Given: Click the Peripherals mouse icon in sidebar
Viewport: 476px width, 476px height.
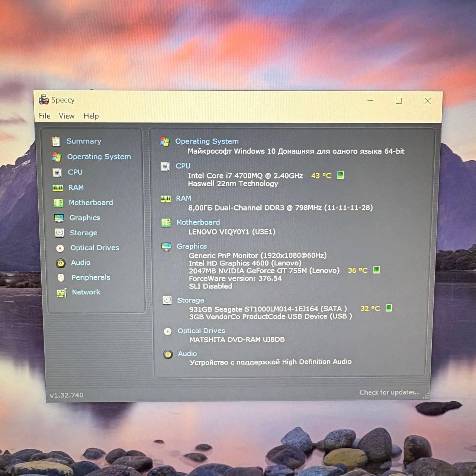Looking at the screenshot, I should point(61,278).
